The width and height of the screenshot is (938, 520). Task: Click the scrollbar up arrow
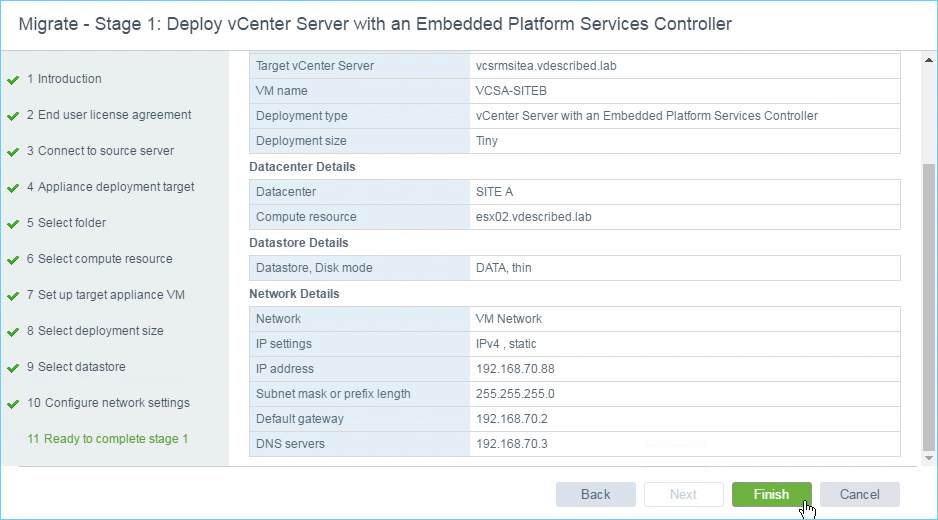[x=928, y=60]
